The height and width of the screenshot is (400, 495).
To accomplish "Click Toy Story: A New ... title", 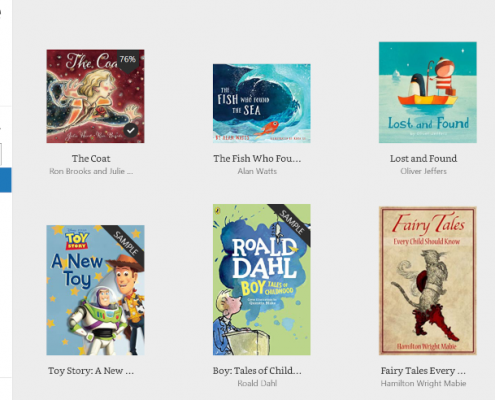I will [91, 371].
